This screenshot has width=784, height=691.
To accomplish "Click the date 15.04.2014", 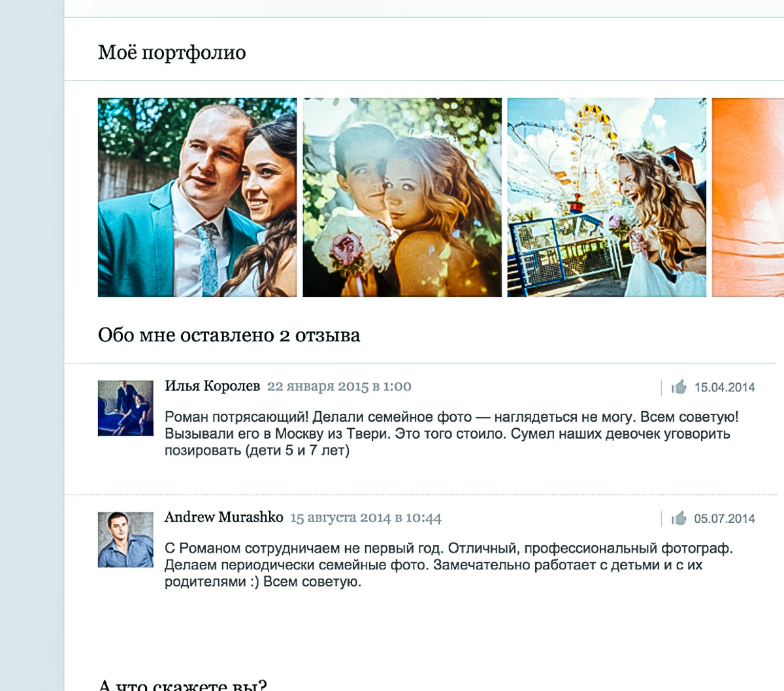I will (724, 388).
